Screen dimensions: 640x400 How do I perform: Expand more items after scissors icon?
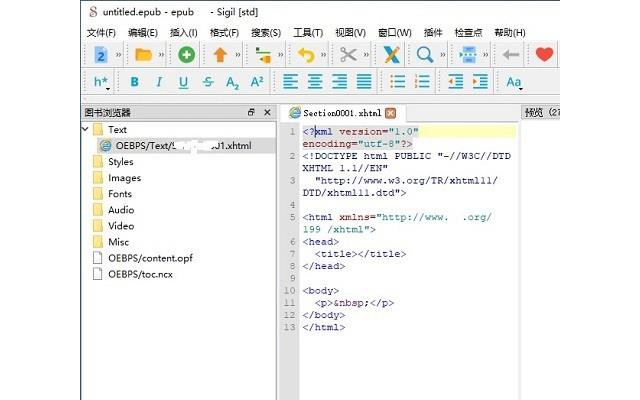(x=366, y=54)
